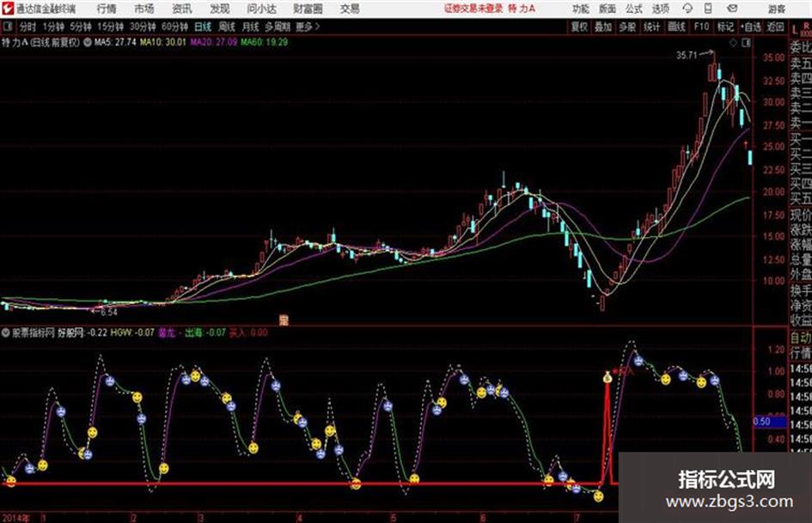Toggle 自选 watchlist for this stock

750,27
